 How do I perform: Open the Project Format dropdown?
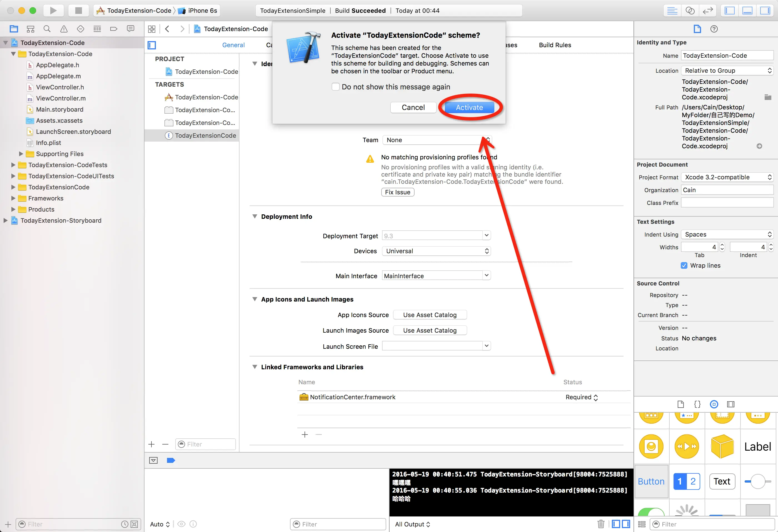coord(727,177)
